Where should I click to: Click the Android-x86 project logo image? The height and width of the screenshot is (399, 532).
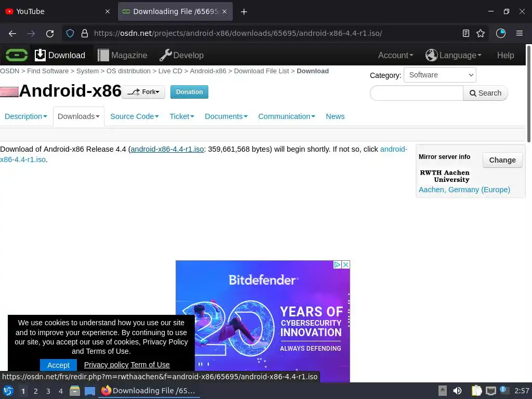(x=9, y=92)
